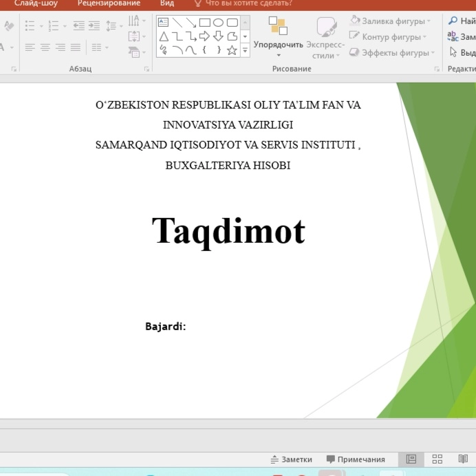Click the Выделить select button

462,52
